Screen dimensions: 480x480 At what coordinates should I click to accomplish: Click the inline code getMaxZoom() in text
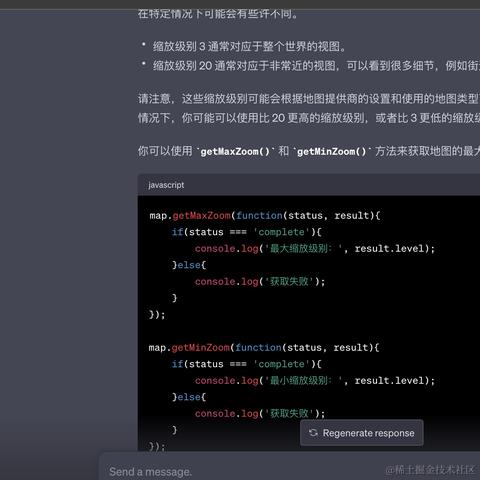tap(235, 152)
